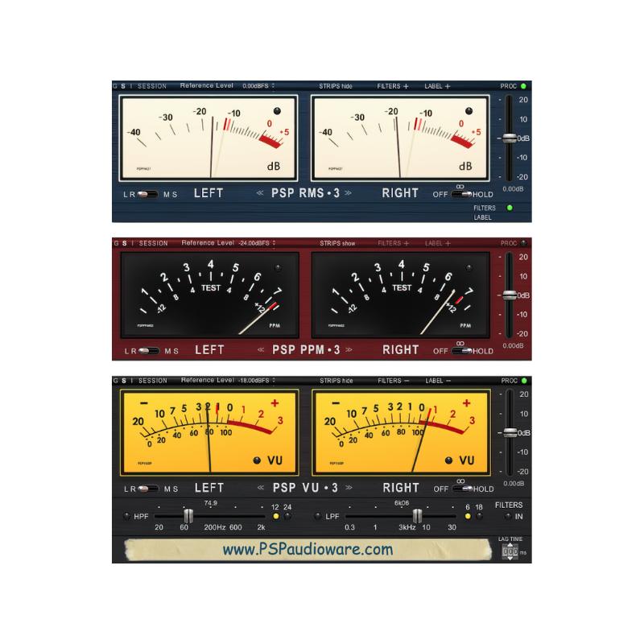Screen dimensions: 644x644
Task: Open SESSION menu on RMS panel
Action: [x=152, y=86]
